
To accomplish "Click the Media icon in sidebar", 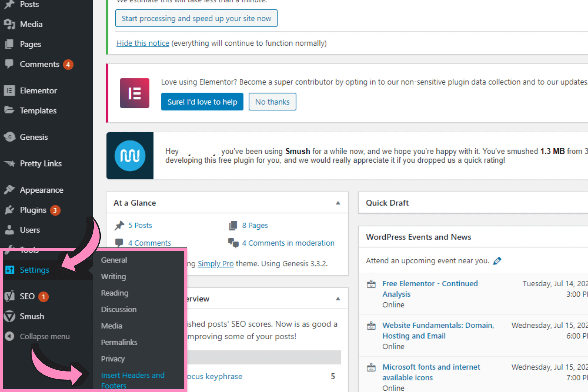I will (9, 24).
